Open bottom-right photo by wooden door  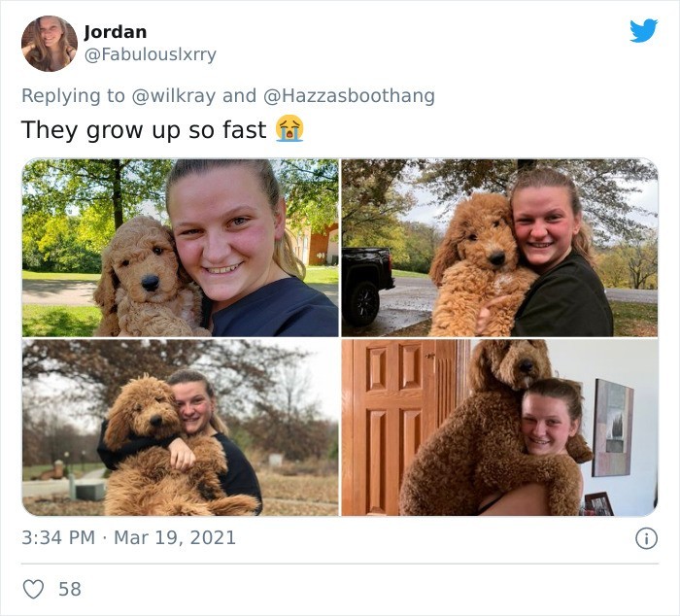499,428
